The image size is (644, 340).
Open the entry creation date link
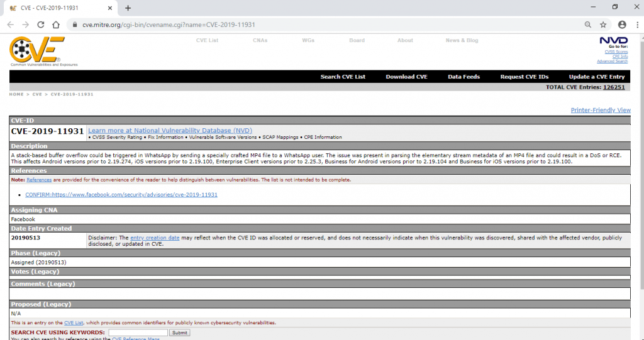[155, 238]
